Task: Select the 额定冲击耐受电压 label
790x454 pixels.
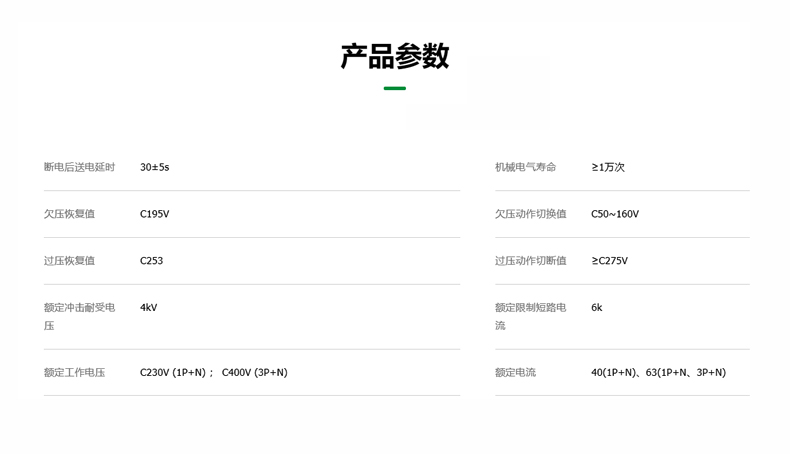Action: click(x=79, y=316)
